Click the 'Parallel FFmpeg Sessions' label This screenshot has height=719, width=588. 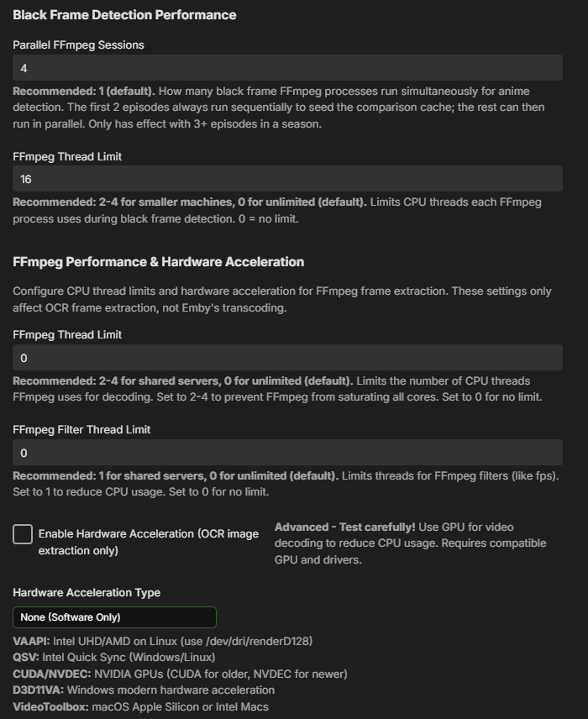(x=78, y=45)
